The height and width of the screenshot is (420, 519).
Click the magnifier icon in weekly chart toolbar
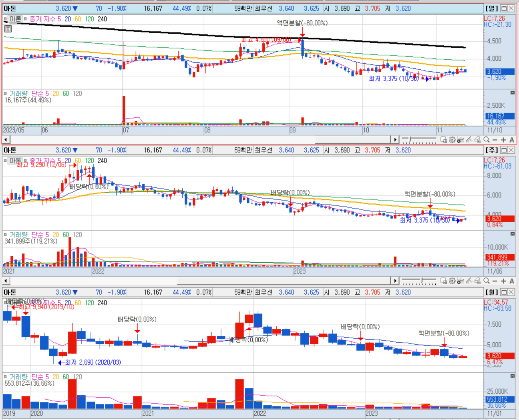pyautogui.click(x=487, y=281)
